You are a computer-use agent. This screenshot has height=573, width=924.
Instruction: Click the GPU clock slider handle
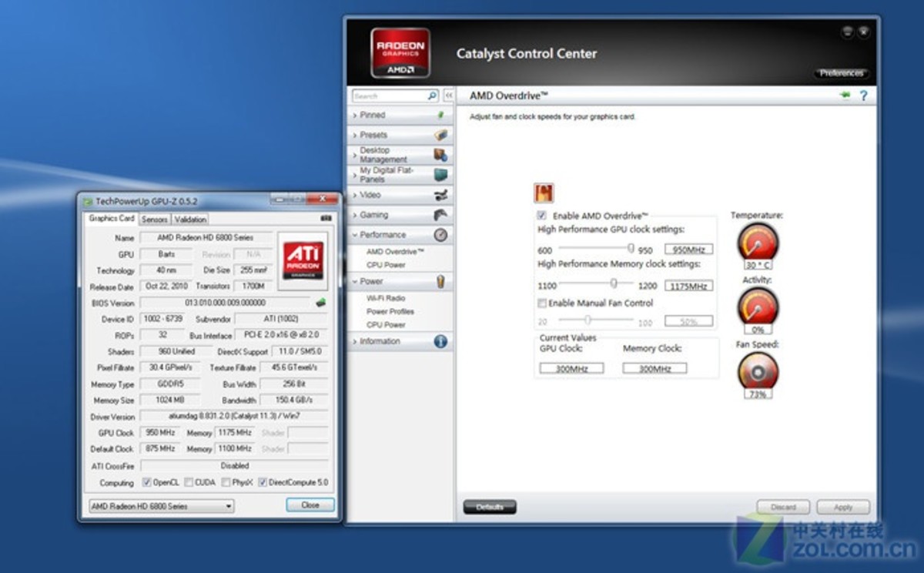tap(631, 249)
